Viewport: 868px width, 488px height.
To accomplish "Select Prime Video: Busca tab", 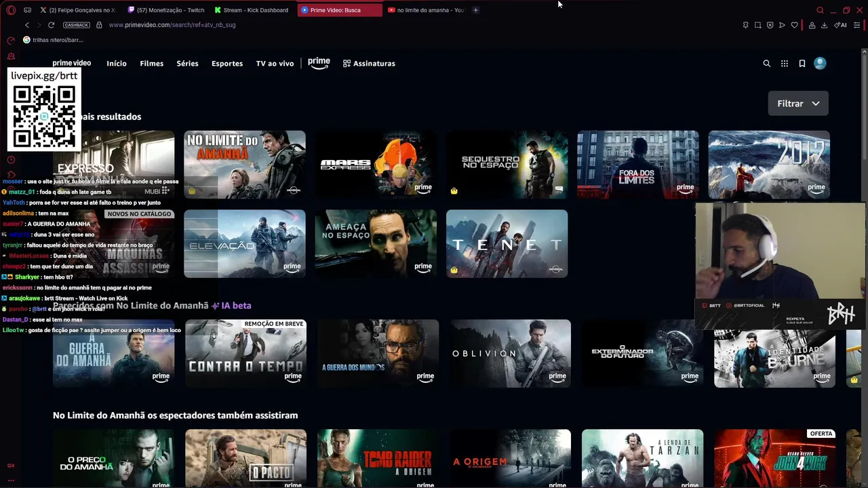I will tap(339, 10).
